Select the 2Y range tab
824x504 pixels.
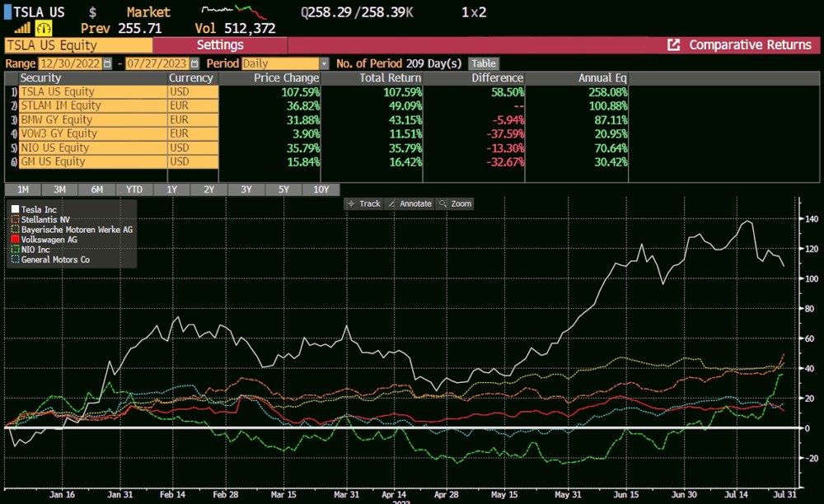coord(209,189)
